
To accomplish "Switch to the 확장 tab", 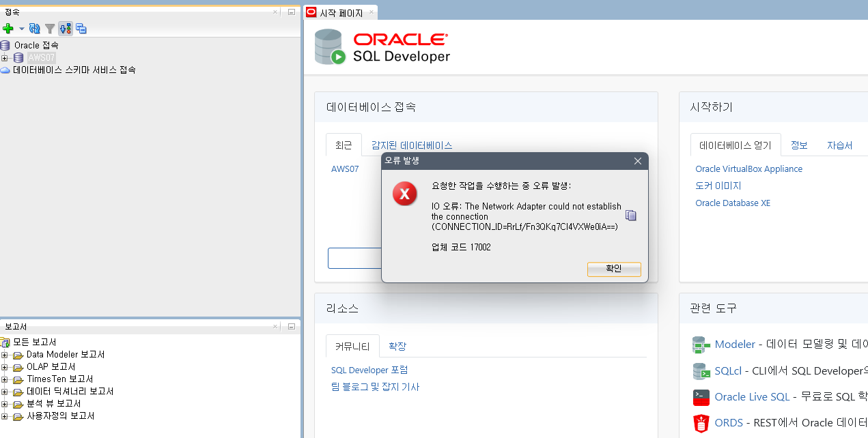I will click(397, 346).
